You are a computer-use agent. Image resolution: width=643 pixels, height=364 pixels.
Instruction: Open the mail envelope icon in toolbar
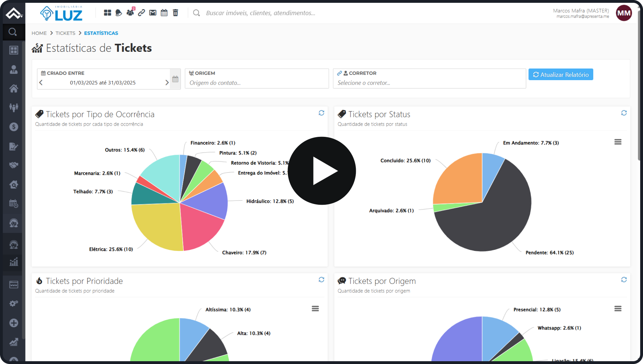click(x=153, y=13)
